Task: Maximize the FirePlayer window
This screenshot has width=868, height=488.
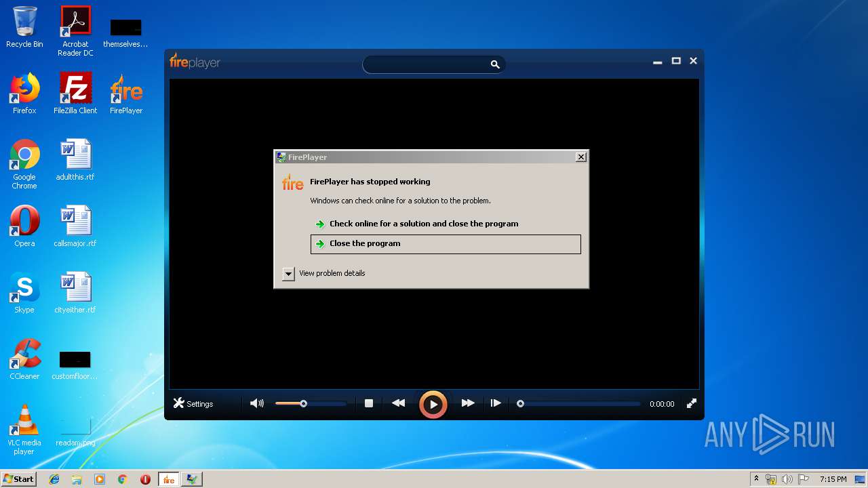Action: pos(676,61)
